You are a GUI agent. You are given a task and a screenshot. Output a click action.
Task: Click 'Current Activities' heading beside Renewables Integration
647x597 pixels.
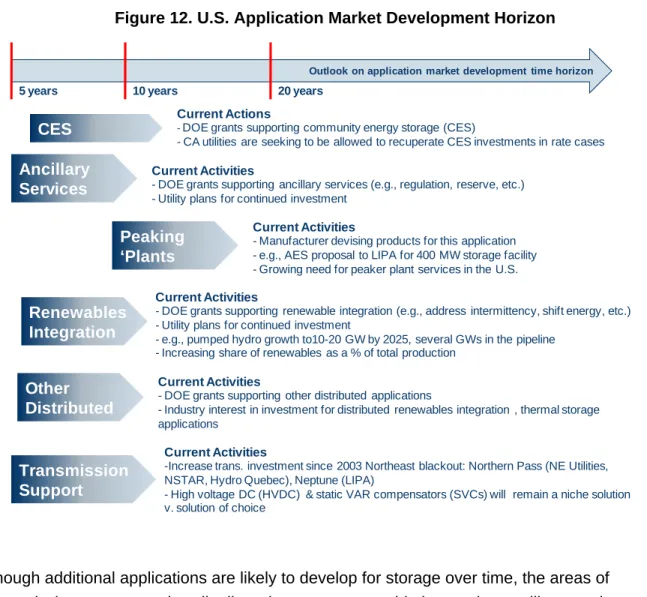(206, 297)
